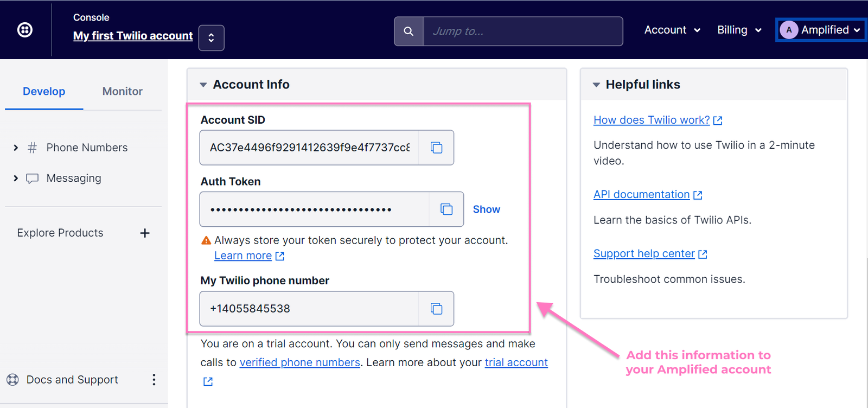Show the hidden Auth Token
The height and width of the screenshot is (408, 868).
click(486, 209)
